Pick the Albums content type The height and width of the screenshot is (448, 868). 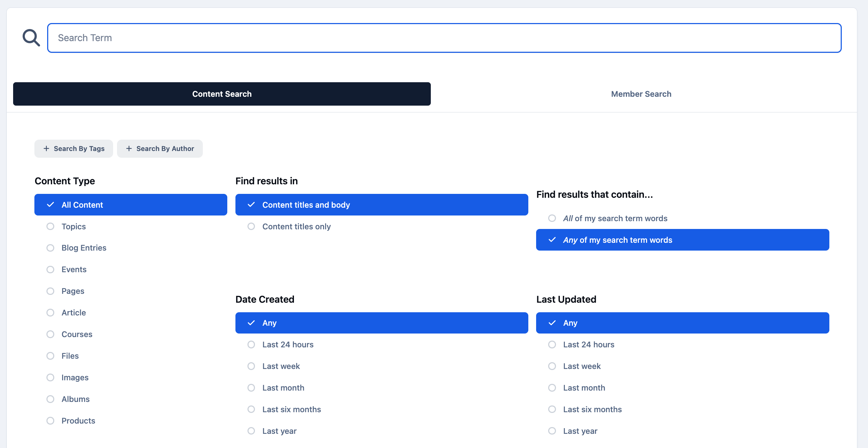(x=131, y=399)
